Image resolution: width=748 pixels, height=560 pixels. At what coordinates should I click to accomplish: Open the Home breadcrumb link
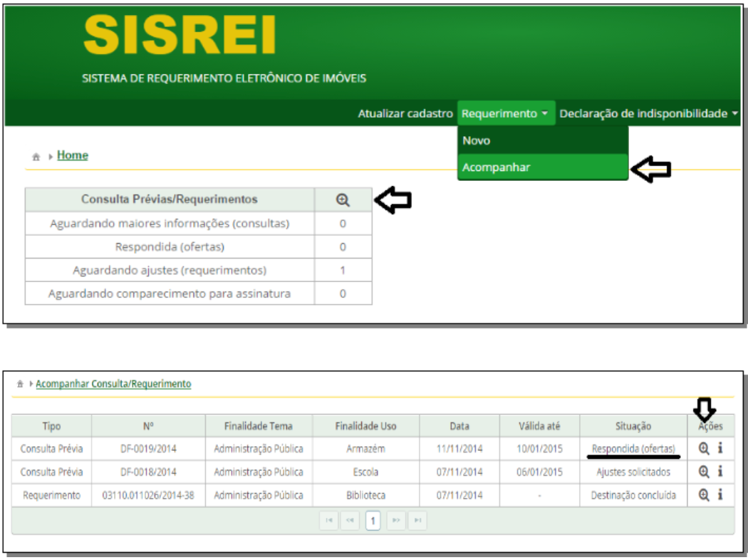coord(73,155)
